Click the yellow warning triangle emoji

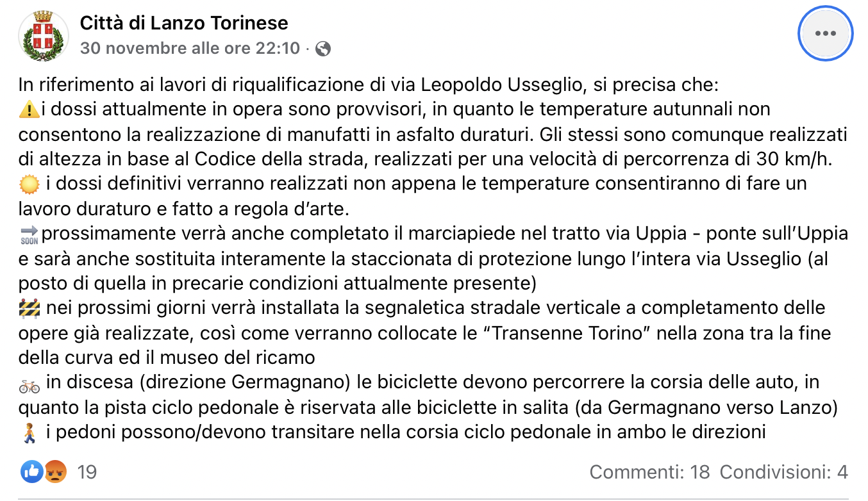coord(29,110)
